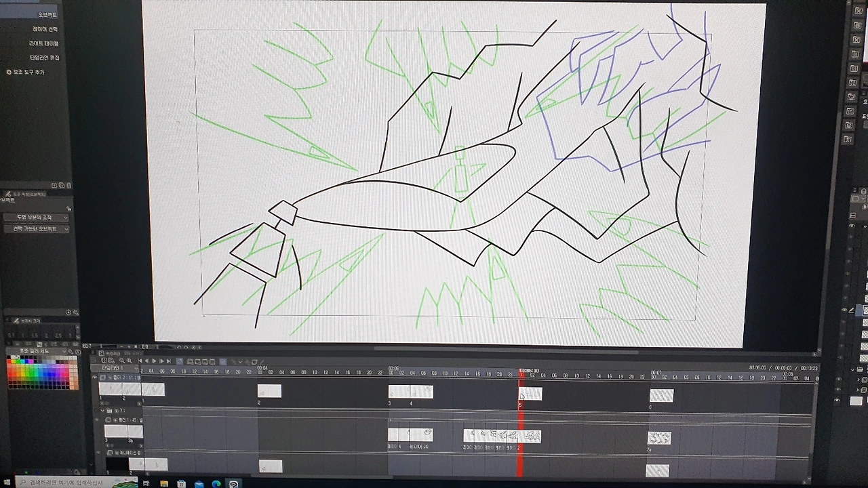868x488 pixels.
Task: Click the Clip Studio Paint taskbar icon
Action: coord(234,483)
